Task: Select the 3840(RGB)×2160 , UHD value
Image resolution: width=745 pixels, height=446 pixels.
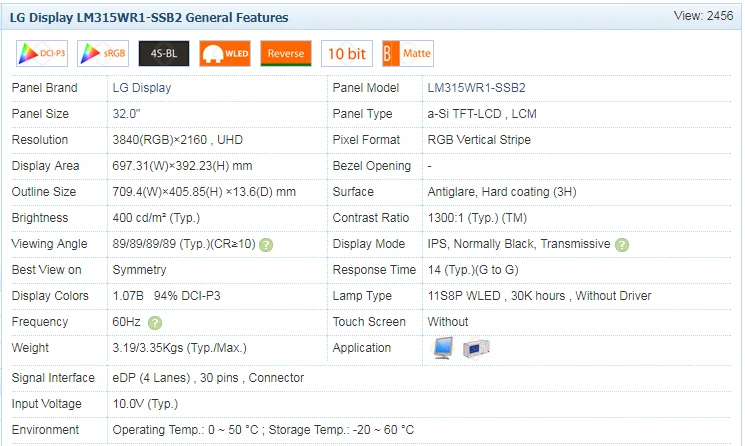Action: click(177, 140)
